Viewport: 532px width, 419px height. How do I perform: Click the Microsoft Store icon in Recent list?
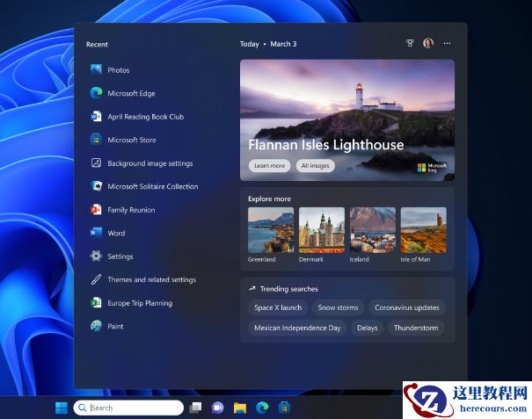click(96, 140)
